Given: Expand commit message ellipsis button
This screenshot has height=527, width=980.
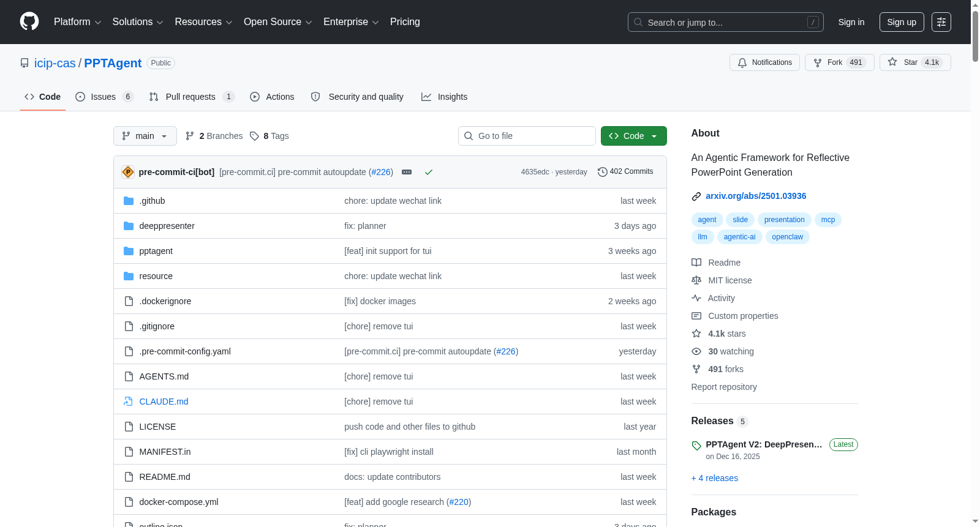Looking at the screenshot, I should pos(407,172).
